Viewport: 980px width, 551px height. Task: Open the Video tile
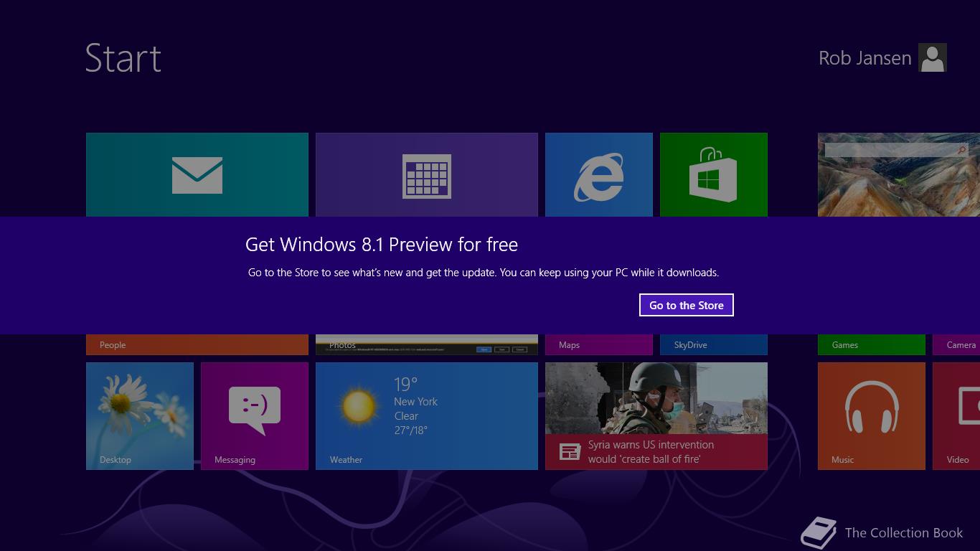pos(956,416)
